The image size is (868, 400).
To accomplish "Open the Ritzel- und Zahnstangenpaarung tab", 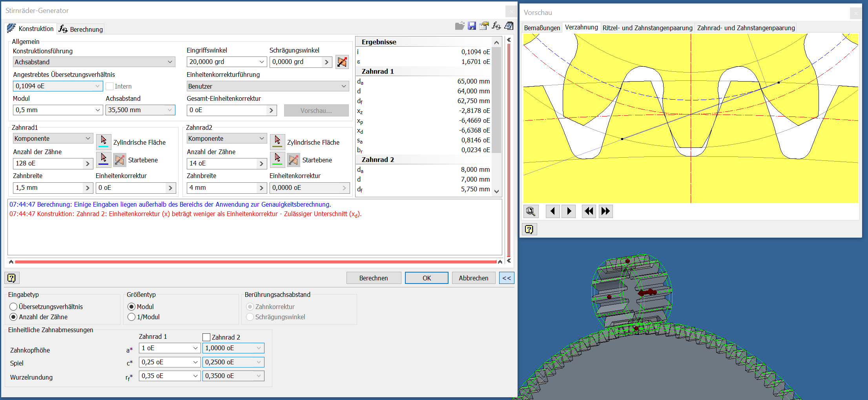I will click(x=647, y=28).
